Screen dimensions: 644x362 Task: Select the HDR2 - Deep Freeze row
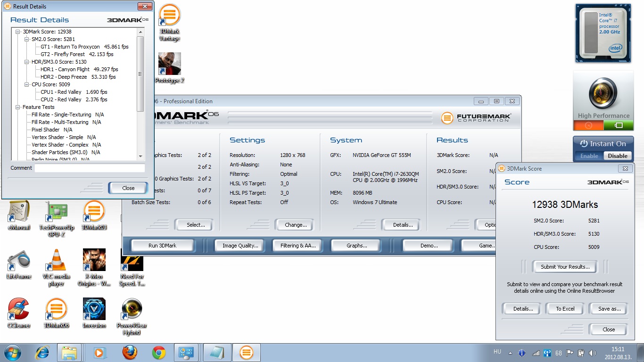coord(78,77)
